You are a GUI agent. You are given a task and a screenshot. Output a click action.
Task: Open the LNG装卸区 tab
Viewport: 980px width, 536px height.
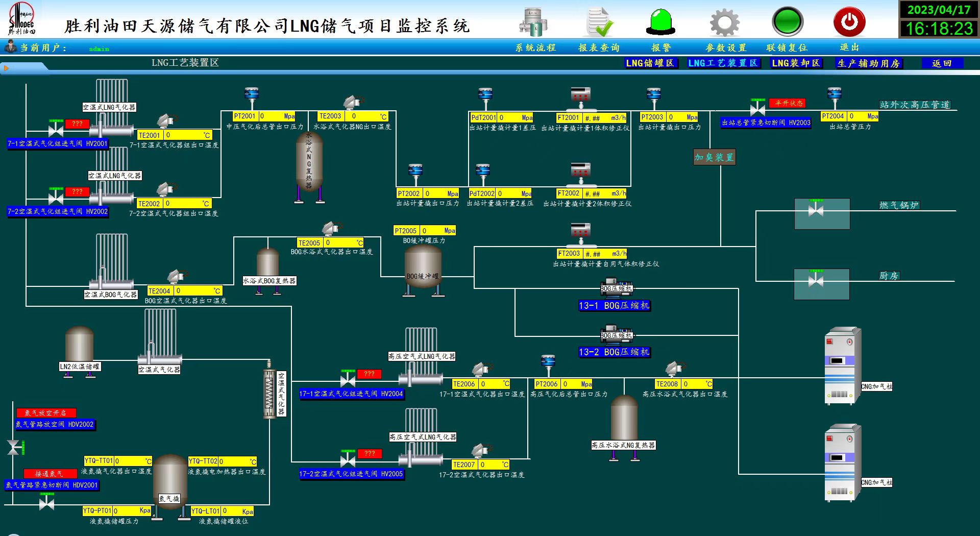tap(796, 63)
